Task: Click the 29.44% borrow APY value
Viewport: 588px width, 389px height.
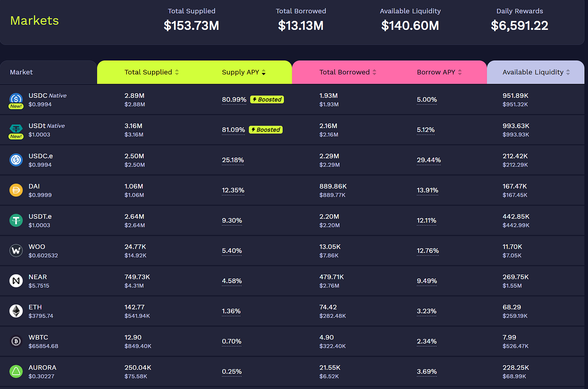Action: (429, 160)
